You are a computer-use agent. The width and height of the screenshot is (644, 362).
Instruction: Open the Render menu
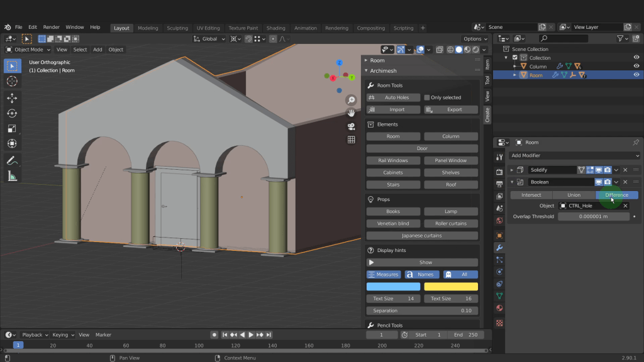coord(52,28)
